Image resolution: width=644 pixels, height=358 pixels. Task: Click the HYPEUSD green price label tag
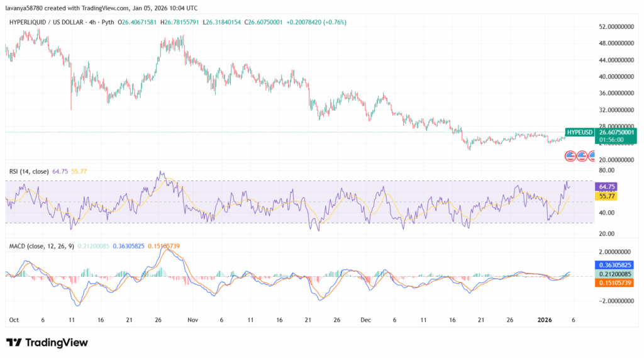tap(579, 132)
